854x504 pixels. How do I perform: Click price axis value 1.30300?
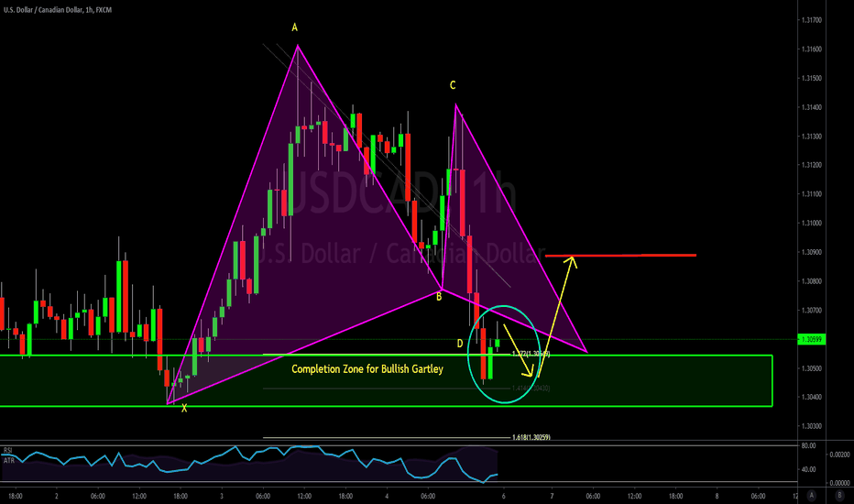pyautogui.click(x=811, y=426)
